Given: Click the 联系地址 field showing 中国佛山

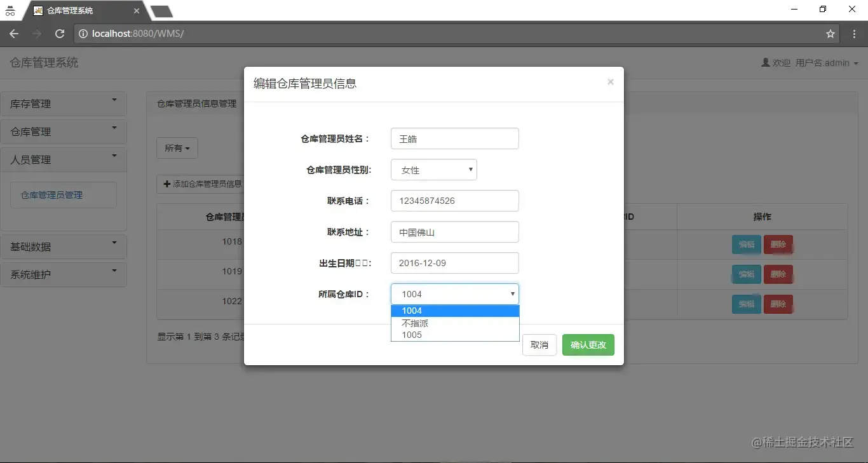Looking at the screenshot, I should [455, 232].
